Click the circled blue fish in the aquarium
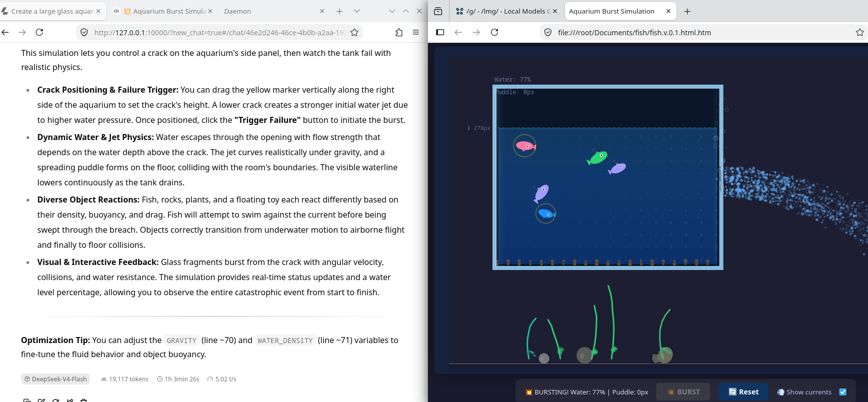Image resolution: width=868 pixels, height=402 pixels. tap(546, 214)
